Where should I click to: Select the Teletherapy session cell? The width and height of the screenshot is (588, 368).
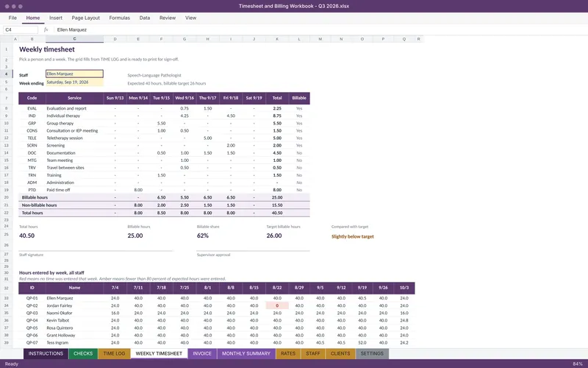(74, 138)
